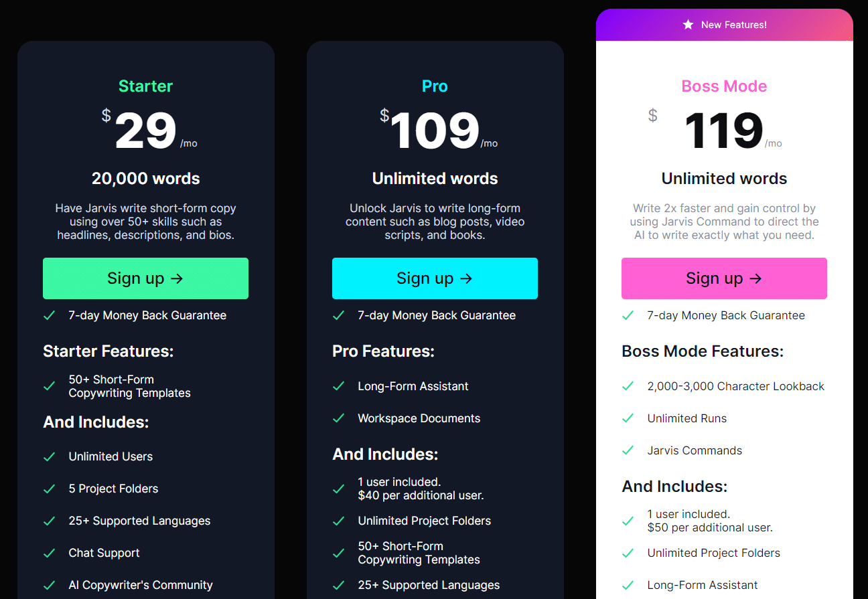Viewport: 868px width, 599px height.
Task: Select the Boss Mode plan heading
Action: 724,86
